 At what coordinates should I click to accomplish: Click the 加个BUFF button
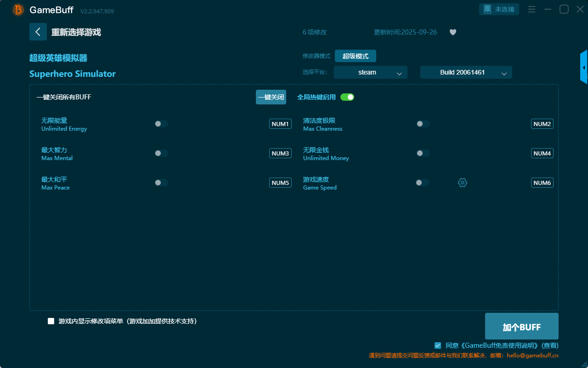(x=521, y=327)
